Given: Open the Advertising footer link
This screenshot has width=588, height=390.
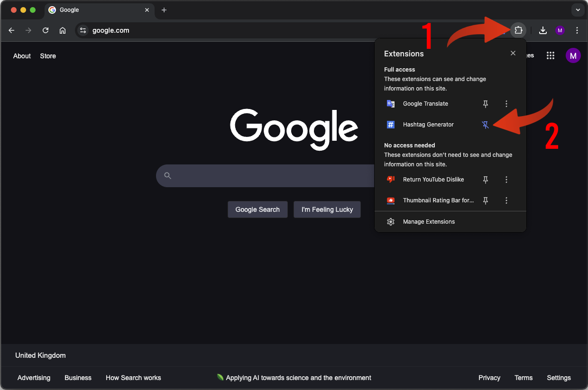Looking at the screenshot, I should 34,378.
